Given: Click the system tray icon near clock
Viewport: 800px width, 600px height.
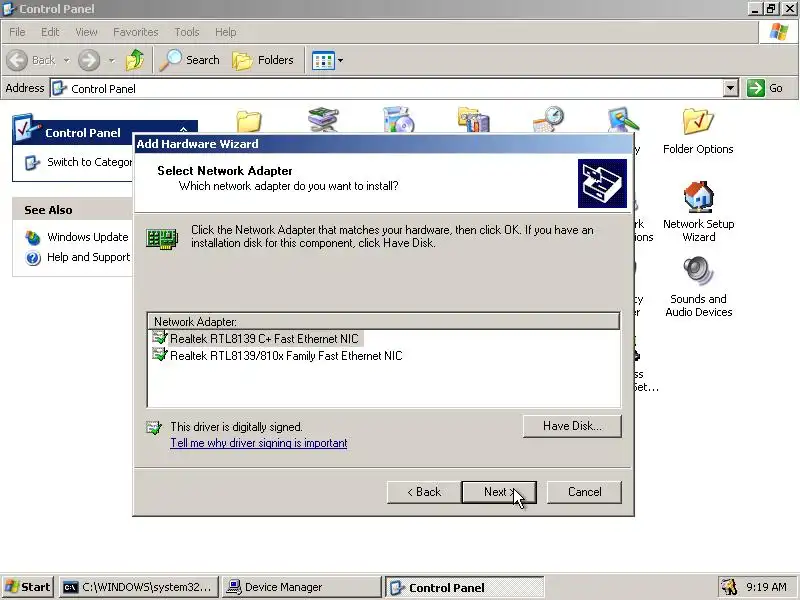Looking at the screenshot, I should tap(729, 587).
